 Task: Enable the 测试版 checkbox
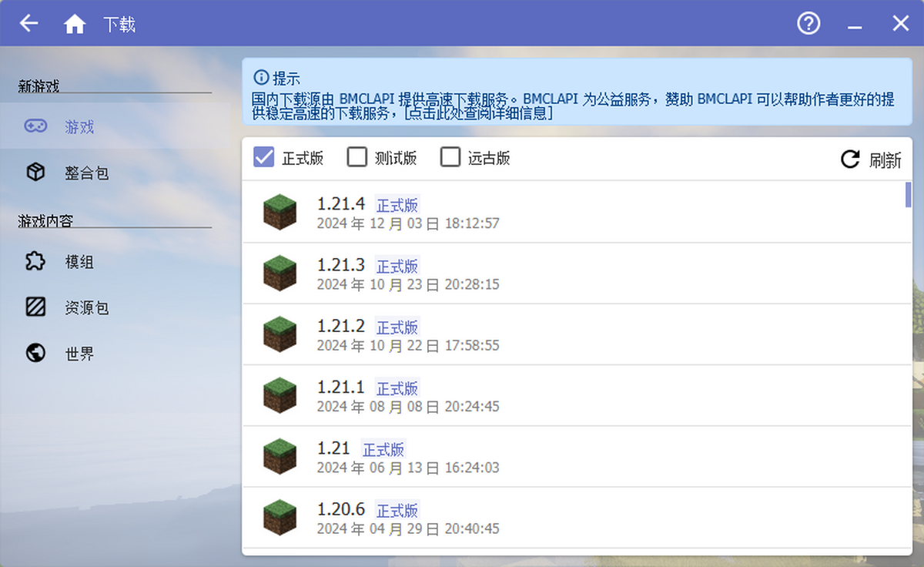tap(357, 157)
